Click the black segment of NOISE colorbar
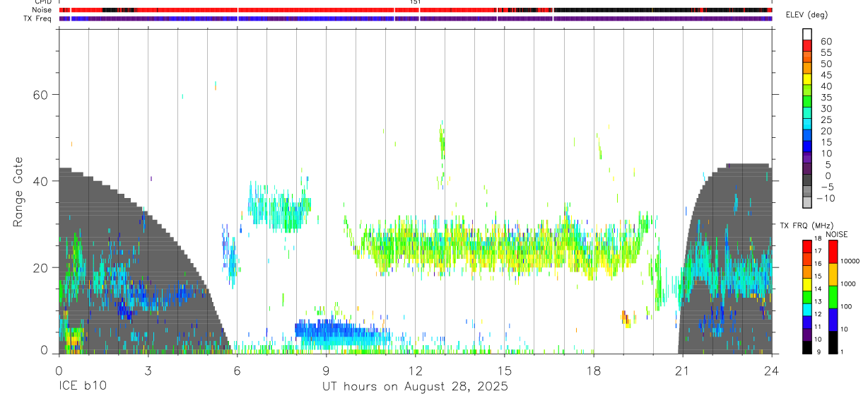 [x=833, y=342]
